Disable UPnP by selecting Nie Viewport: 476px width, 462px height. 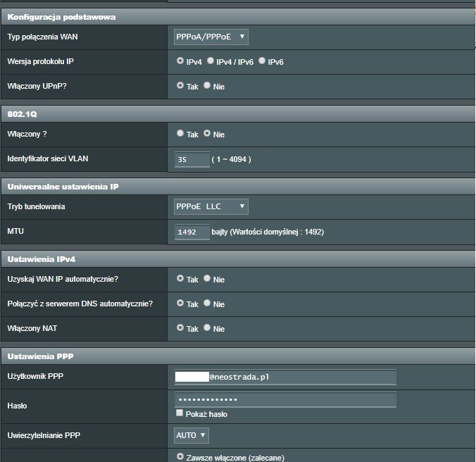[x=207, y=86]
